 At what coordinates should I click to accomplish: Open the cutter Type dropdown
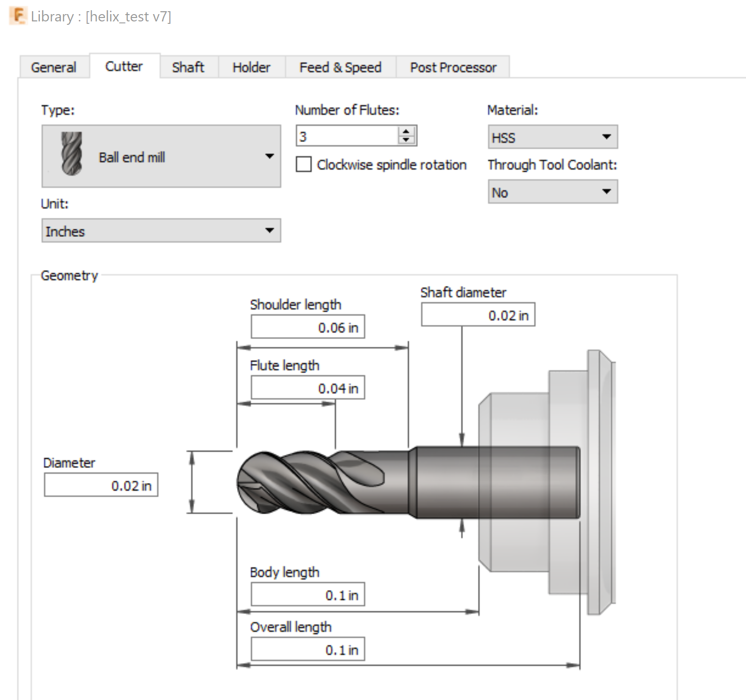tap(271, 156)
